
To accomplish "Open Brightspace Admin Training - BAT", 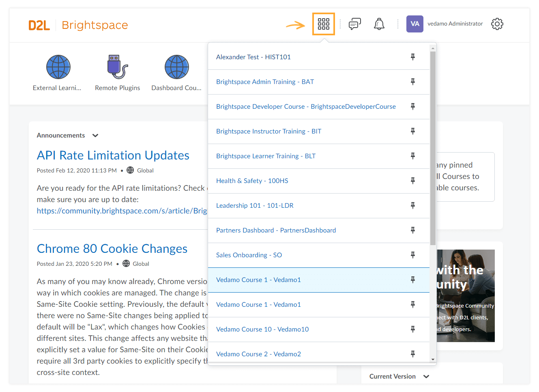I will coord(265,82).
